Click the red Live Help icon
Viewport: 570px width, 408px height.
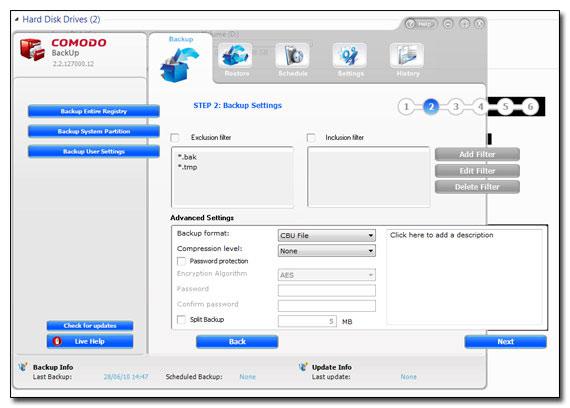(x=57, y=341)
